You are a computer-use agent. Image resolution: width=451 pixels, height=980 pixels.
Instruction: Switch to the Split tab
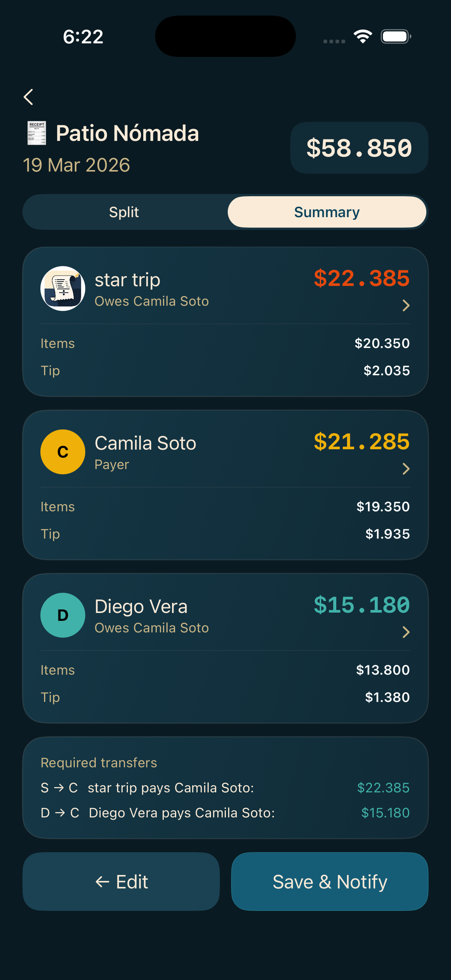pos(124,212)
